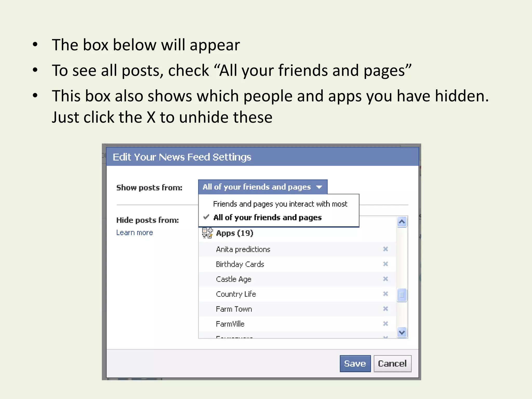Unhide Country Life using its X
Image resolution: width=532 pixels, height=399 pixels.
(x=385, y=294)
